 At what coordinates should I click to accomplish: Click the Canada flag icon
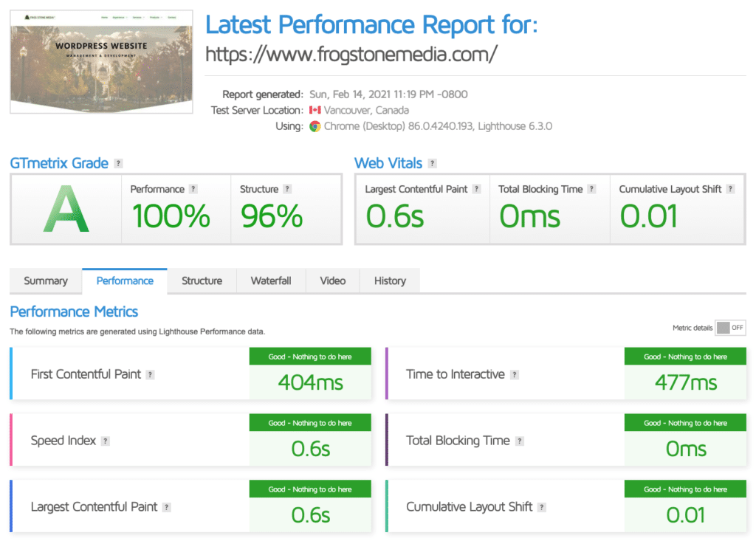[x=315, y=110]
